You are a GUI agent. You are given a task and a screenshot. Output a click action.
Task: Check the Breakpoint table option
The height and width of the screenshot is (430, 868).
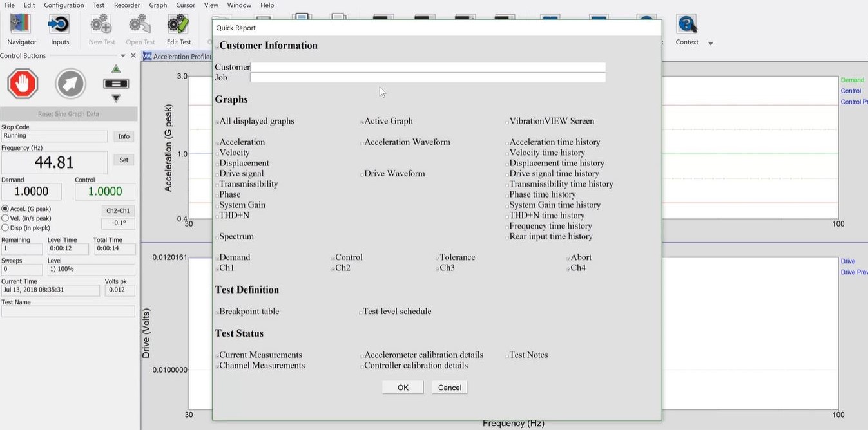click(x=219, y=311)
